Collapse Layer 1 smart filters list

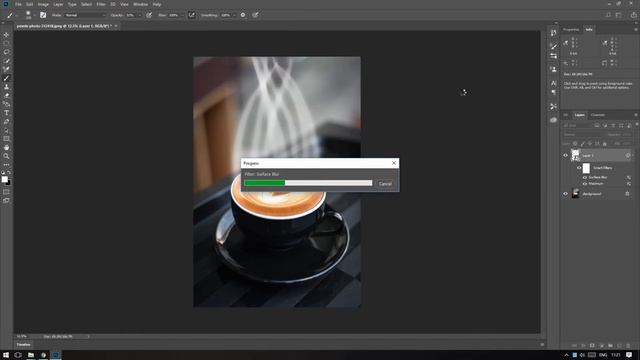coord(633,155)
